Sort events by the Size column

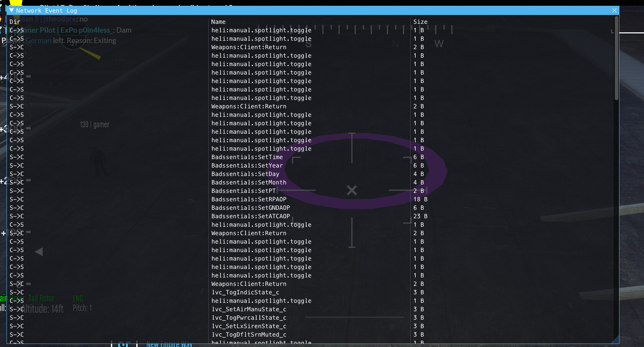point(420,22)
